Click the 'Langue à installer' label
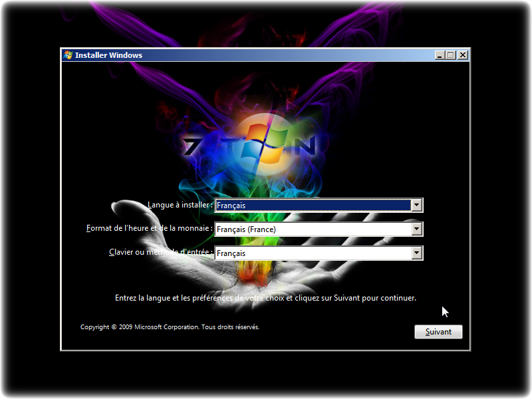Image resolution: width=532 pixels, height=399 pixels. click(x=180, y=205)
